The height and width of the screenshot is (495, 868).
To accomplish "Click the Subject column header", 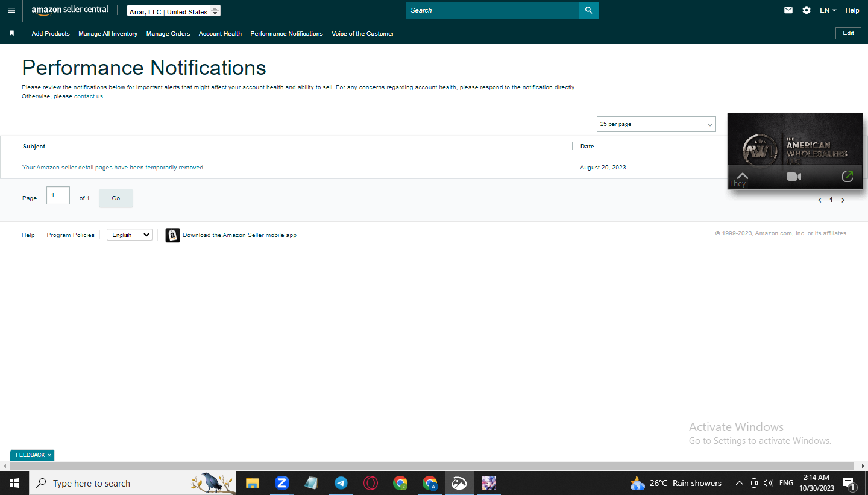I will coord(34,147).
